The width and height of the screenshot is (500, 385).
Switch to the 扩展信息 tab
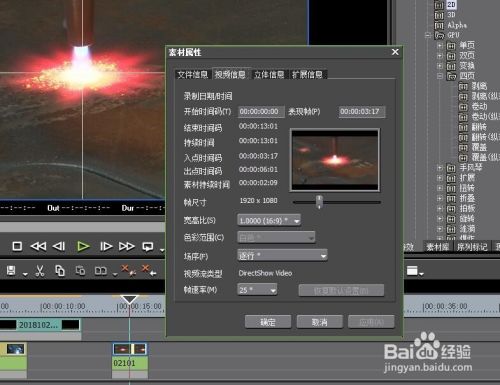point(307,74)
